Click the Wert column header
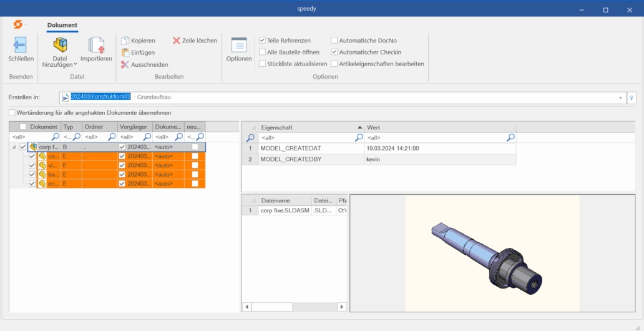Image resolution: width=644 pixels, height=331 pixels. coord(440,128)
